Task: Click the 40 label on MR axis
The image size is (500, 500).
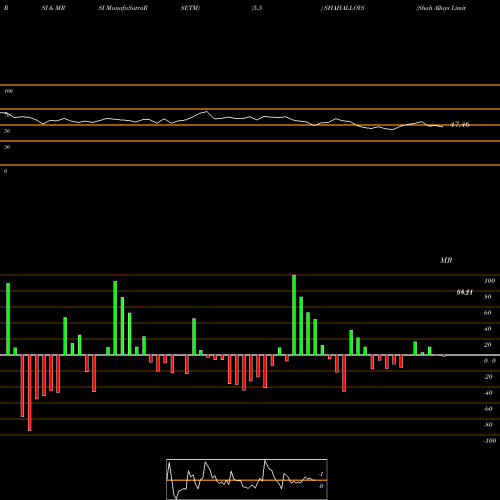Action: pos(488,329)
